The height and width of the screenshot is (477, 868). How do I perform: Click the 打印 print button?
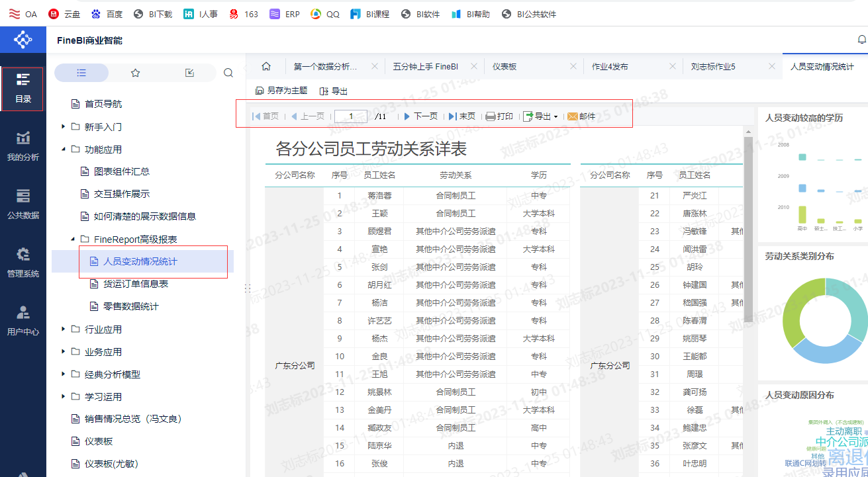tap(499, 116)
